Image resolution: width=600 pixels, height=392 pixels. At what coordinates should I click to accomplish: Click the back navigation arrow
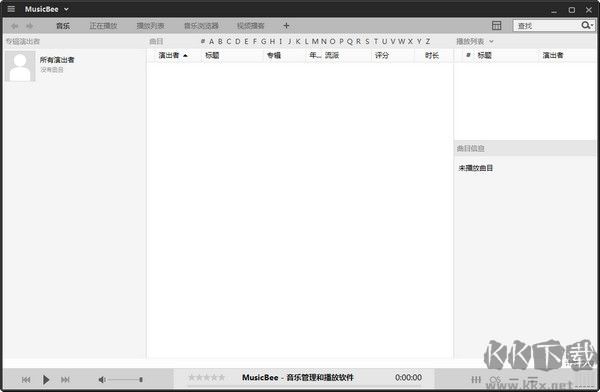click(x=15, y=26)
